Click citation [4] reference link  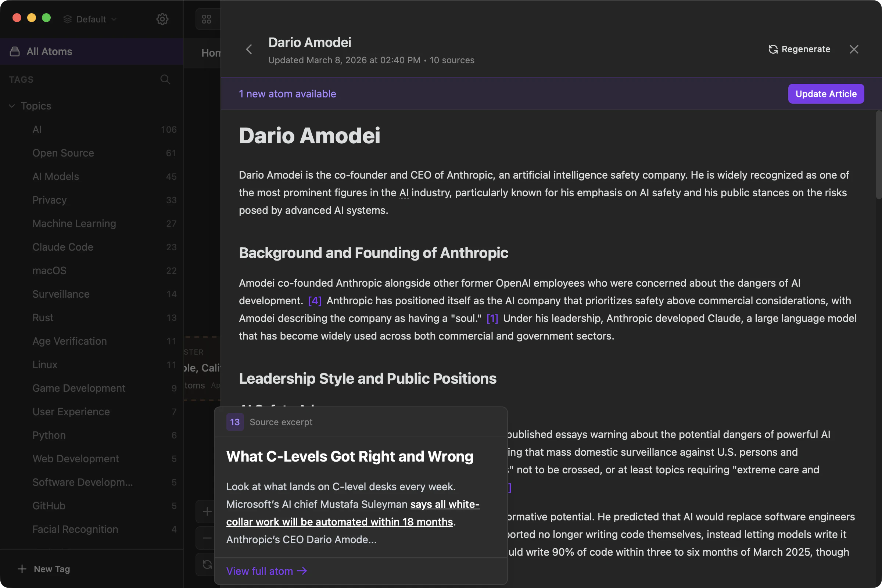coord(315,301)
